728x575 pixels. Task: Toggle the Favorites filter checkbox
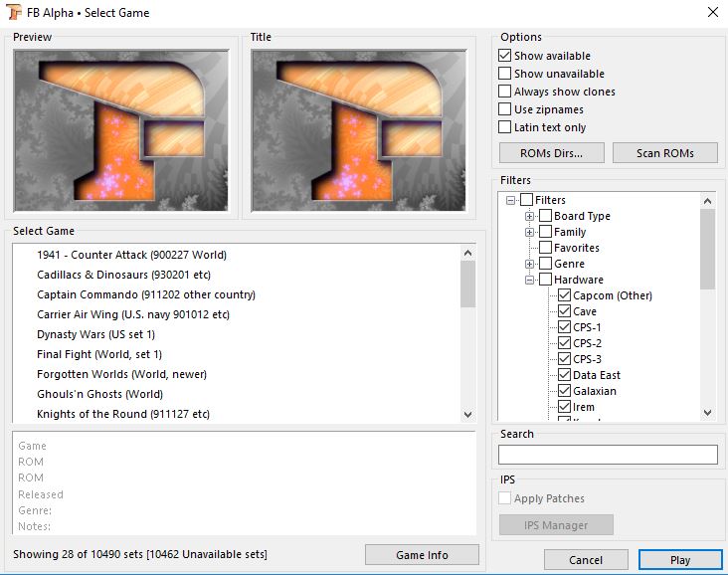click(546, 248)
